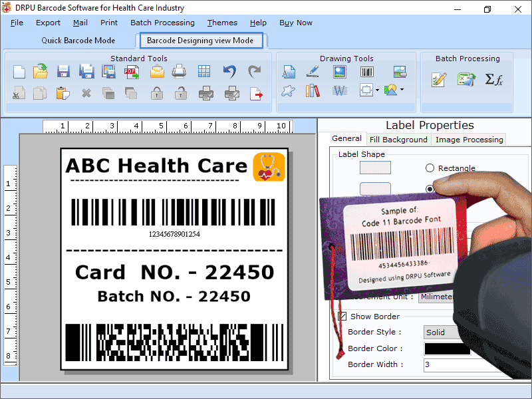Switch to the Fill Background tab

[398, 139]
